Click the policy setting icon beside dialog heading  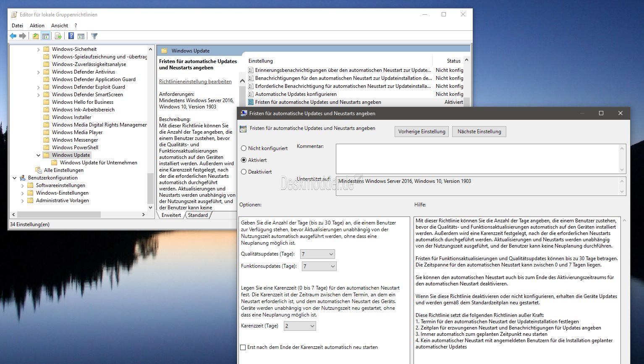pyautogui.click(x=243, y=129)
